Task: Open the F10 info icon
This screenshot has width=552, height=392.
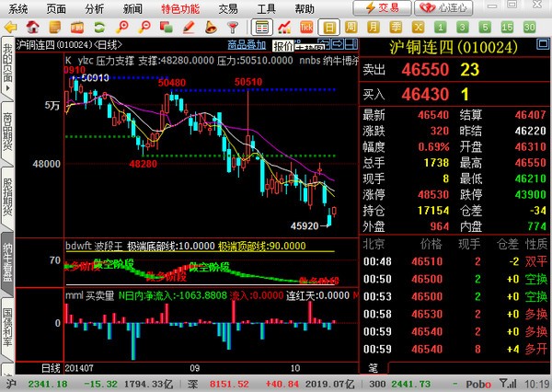Action: click(x=77, y=28)
